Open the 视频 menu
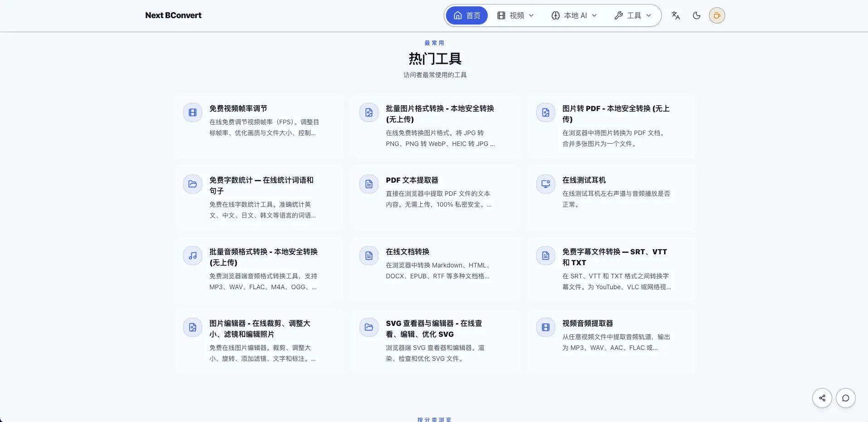The image size is (868, 422). (x=516, y=15)
